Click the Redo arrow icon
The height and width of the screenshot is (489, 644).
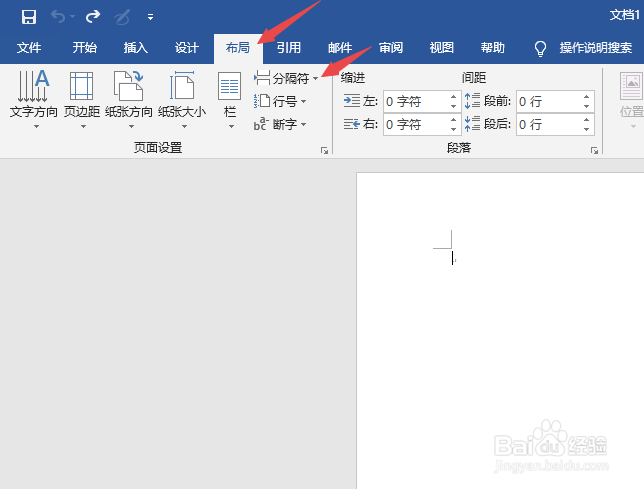[93, 16]
